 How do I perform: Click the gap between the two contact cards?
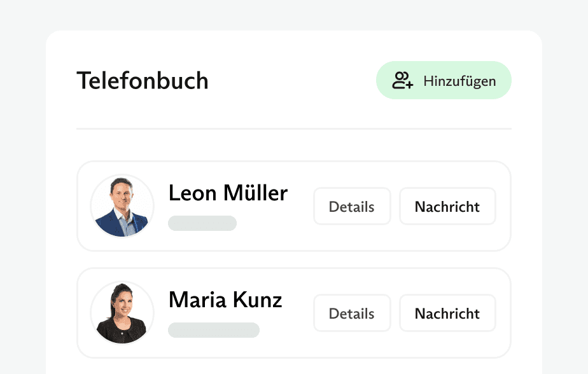[x=293, y=260]
